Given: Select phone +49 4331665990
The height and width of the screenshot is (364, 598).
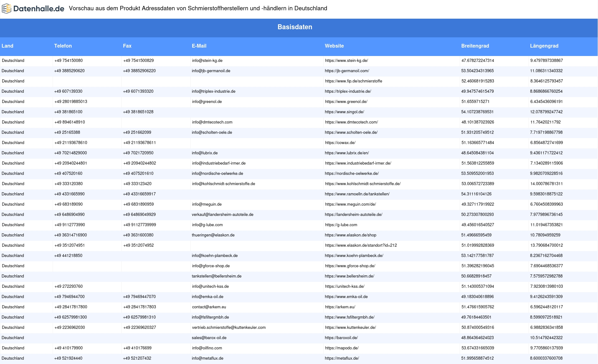Looking at the screenshot, I should pos(69,194).
